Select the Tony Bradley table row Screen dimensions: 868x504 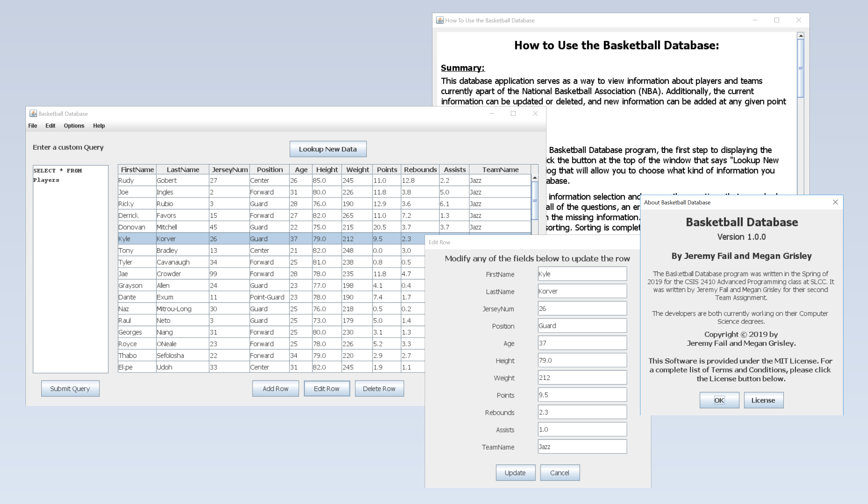[x=271, y=250]
